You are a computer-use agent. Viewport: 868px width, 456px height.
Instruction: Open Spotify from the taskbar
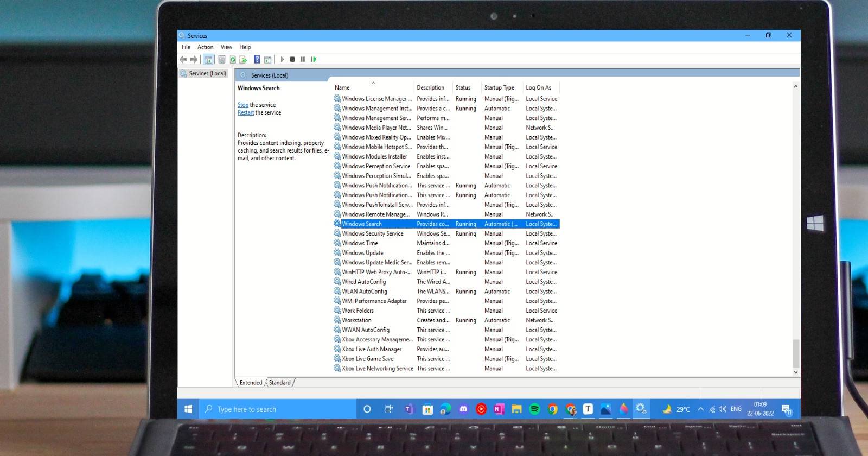[x=534, y=409]
